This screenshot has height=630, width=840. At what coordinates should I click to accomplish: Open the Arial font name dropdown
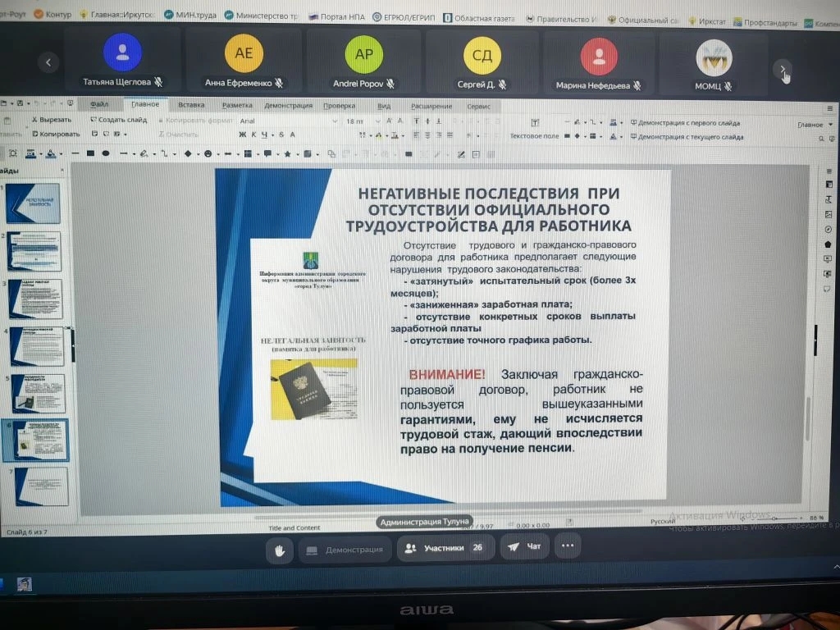click(287, 121)
